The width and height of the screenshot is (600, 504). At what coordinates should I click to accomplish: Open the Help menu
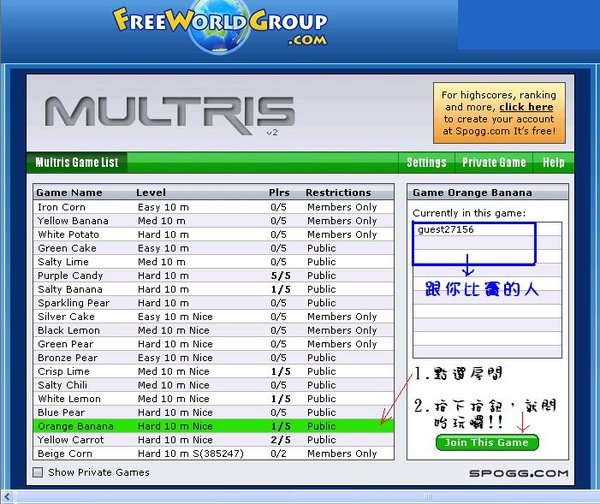coord(553,163)
